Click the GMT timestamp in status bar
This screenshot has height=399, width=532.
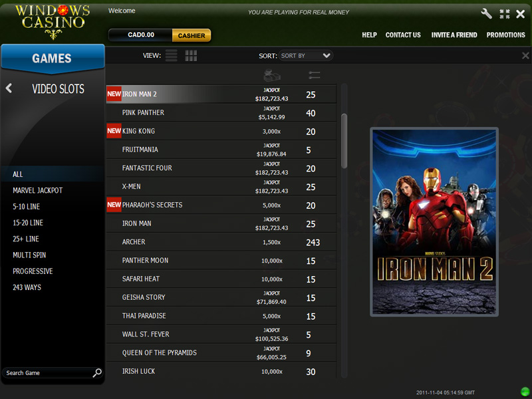[446, 392]
